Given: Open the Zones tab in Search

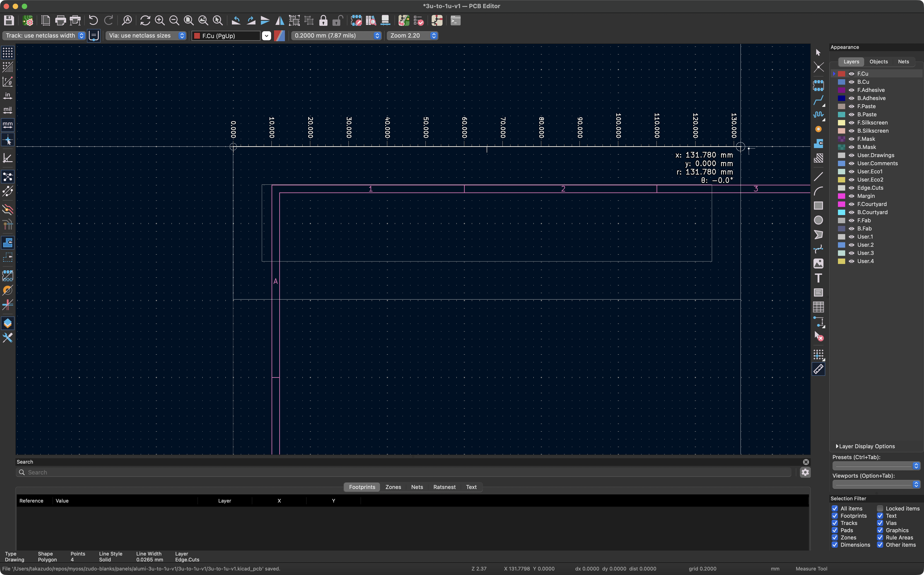Looking at the screenshot, I should coord(393,487).
